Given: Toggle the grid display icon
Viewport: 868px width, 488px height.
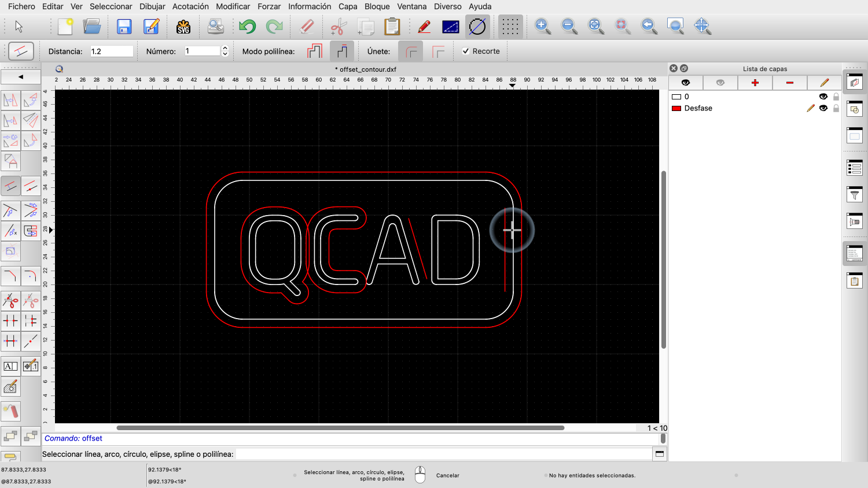Looking at the screenshot, I should (510, 27).
